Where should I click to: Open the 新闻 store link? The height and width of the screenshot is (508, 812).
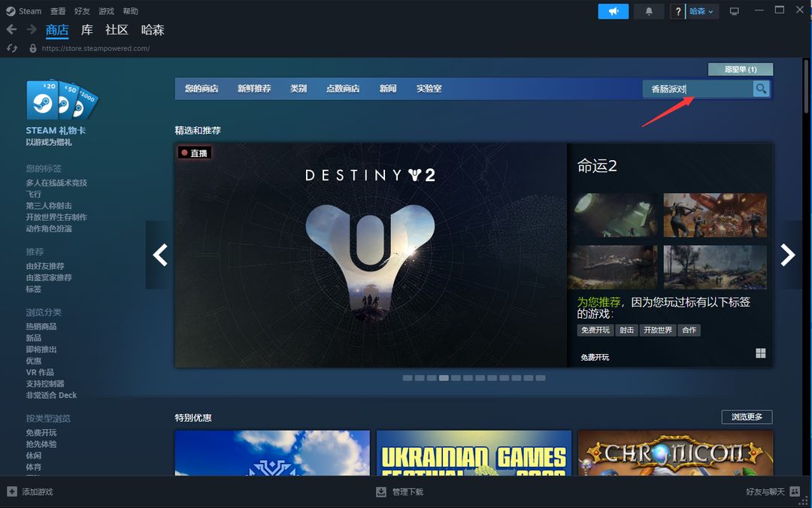388,89
